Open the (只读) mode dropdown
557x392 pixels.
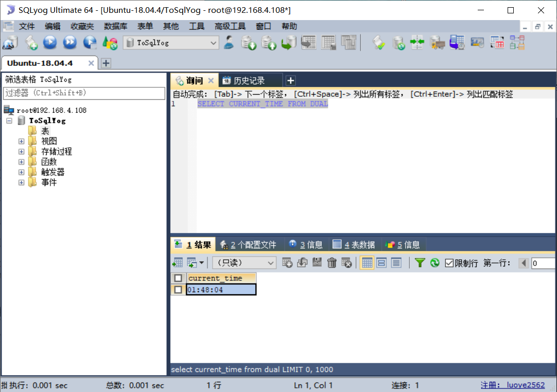tap(245, 263)
